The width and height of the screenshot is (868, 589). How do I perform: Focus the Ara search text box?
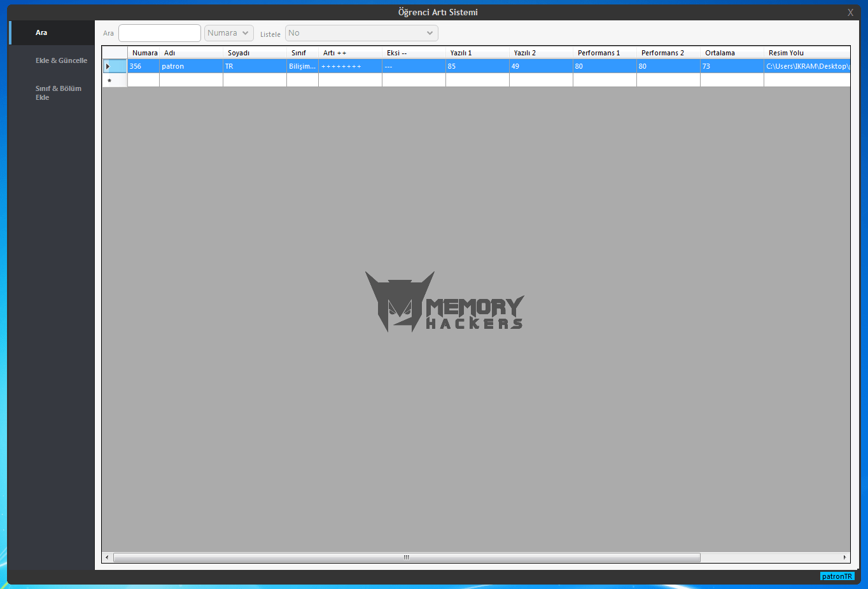point(160,33)
